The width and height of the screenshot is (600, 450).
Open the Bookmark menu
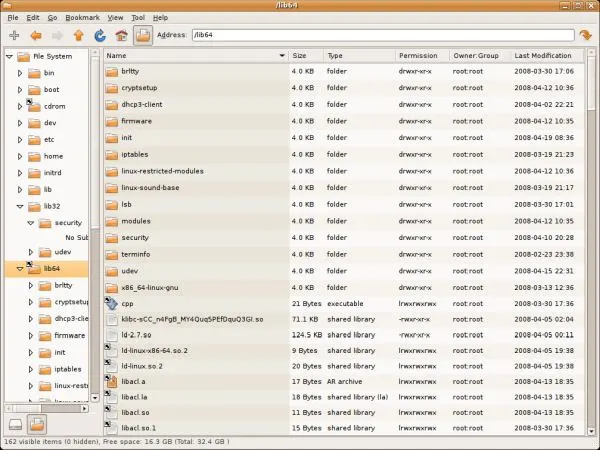click(x=84, y=18)
